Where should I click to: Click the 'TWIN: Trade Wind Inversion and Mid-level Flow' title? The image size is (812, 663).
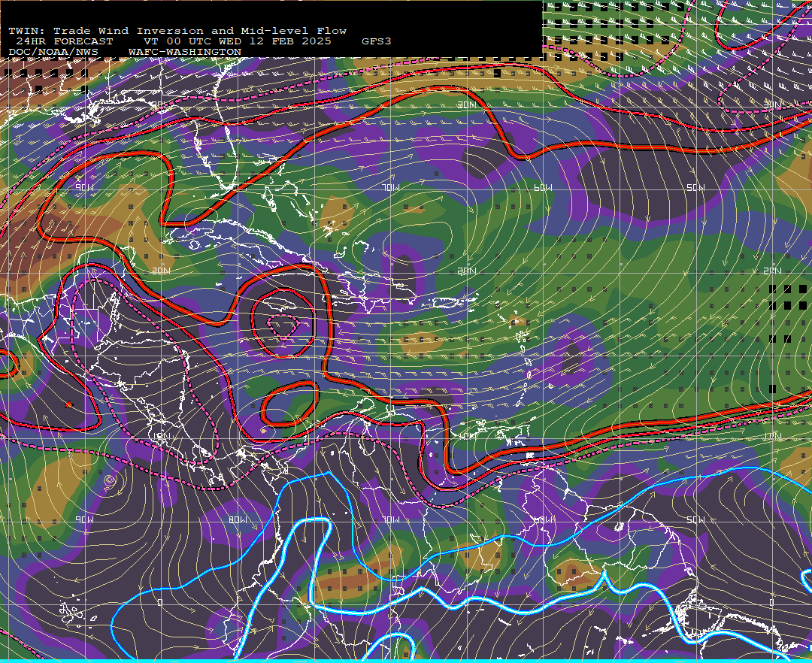[177, 31]
